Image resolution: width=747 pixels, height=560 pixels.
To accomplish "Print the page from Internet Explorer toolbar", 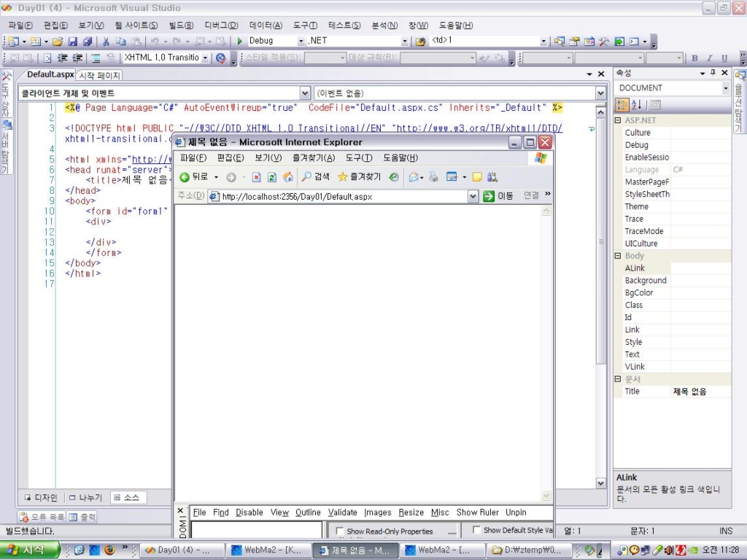I will (433, 177).
